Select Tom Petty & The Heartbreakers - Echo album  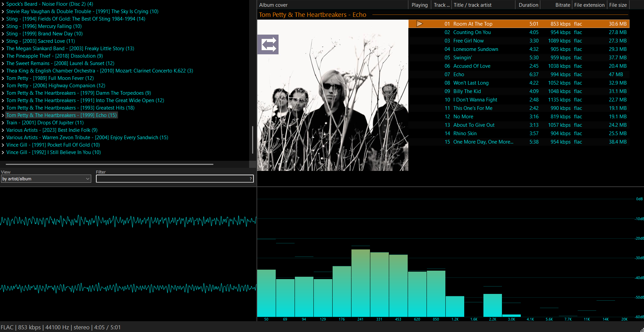tap(62, 115)
